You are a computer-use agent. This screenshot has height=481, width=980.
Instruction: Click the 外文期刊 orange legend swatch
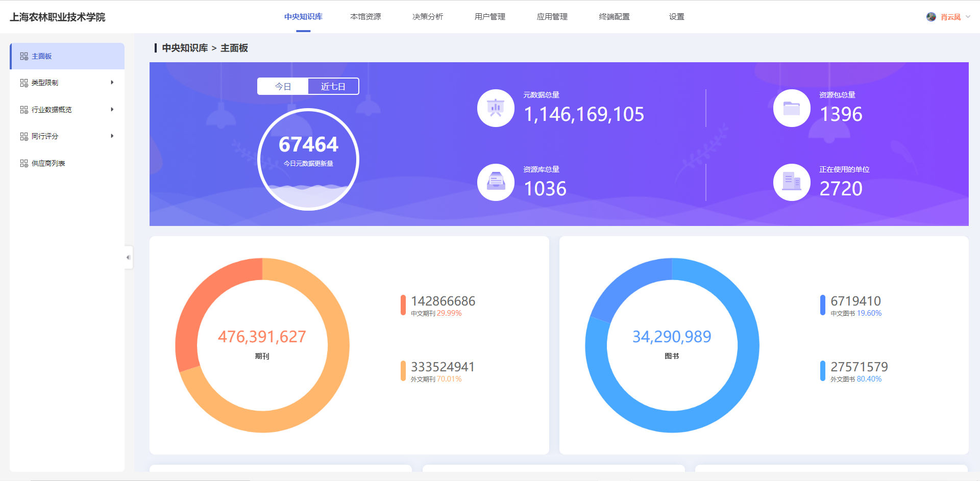coord(403,371)
